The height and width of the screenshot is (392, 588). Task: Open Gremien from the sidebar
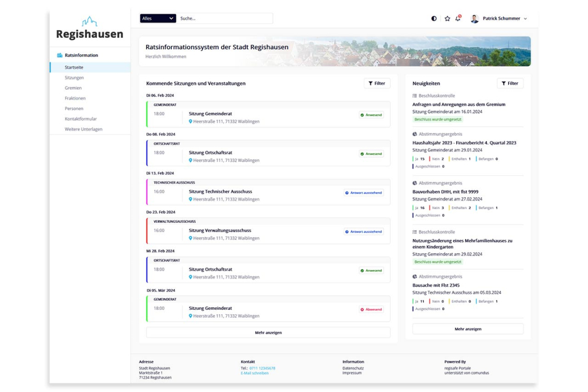[73, 87]
